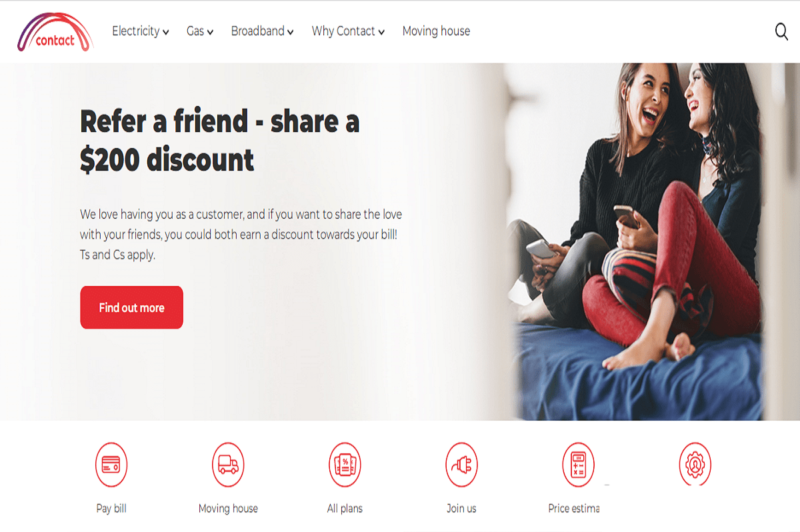
Task: Open the Price estimate calculator icon
Action: click(x=578, y=465)
